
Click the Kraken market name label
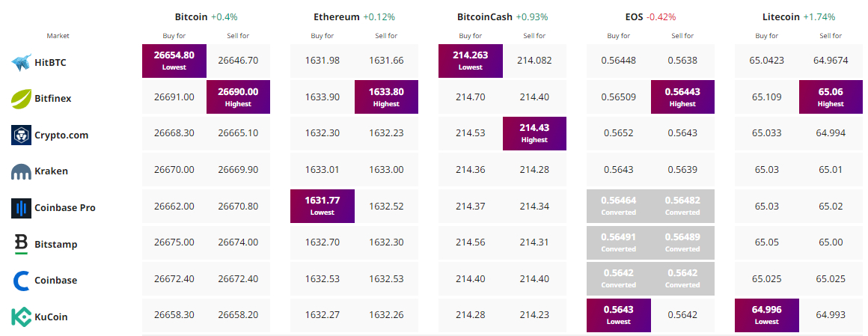click(51, 171)
